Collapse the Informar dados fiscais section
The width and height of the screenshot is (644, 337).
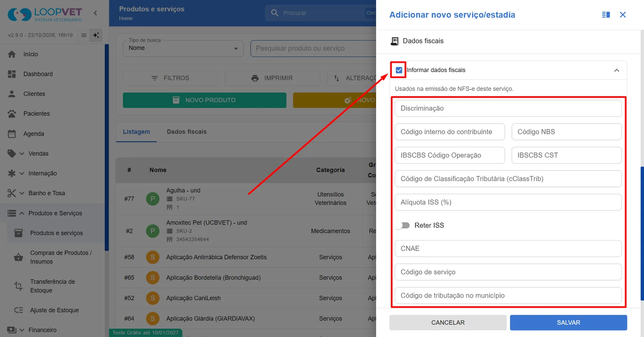(x=617, y=70)
